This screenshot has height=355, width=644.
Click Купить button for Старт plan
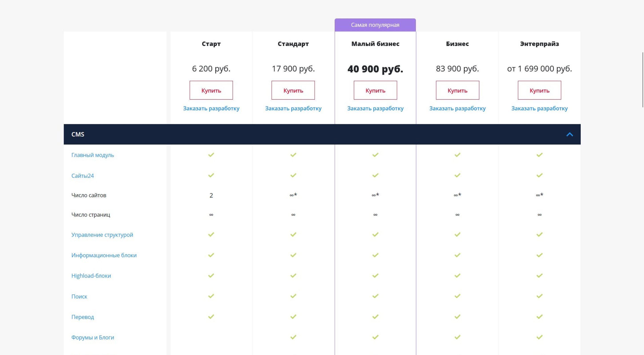tap(211, 90)
